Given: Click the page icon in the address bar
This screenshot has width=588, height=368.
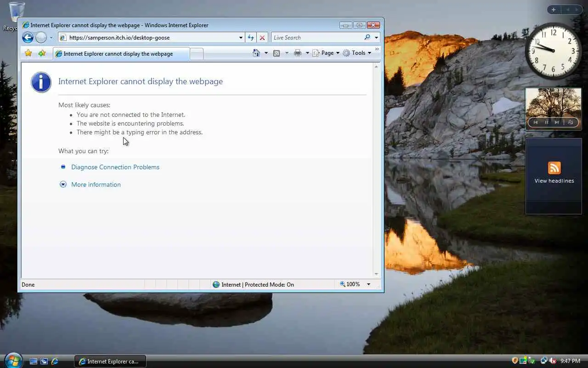Looking at the screenshot, I should (x=63, y=38).
